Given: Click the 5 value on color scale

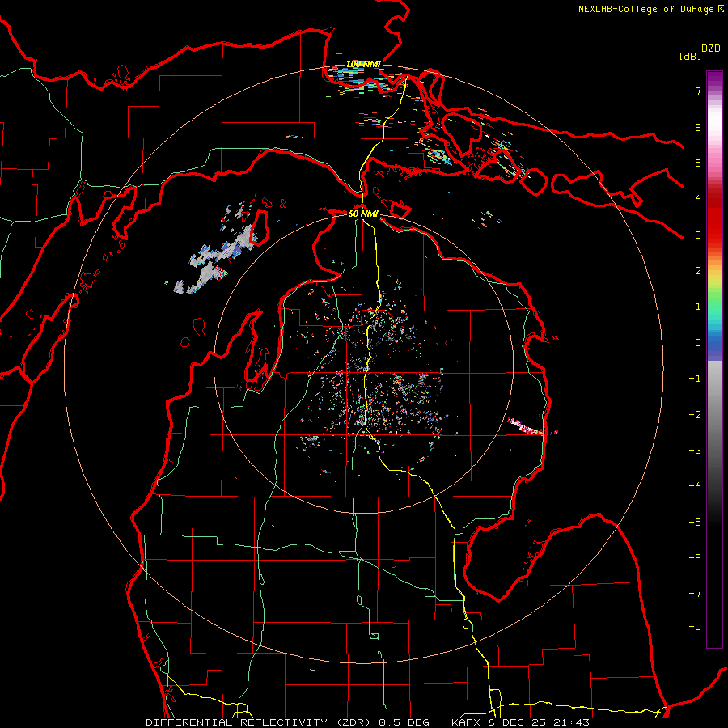Looking at the screenshot, I should pyautogui.click(x=698, y=163).
